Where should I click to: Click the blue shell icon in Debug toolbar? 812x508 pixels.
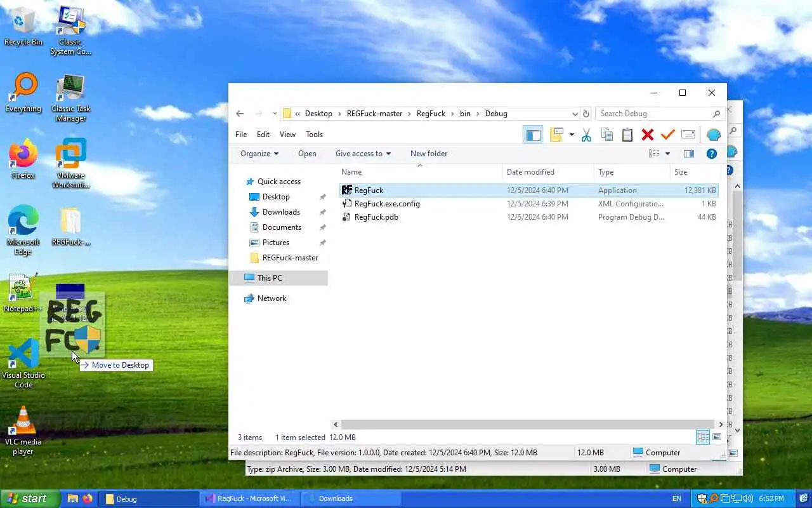(x=713, y=135)
